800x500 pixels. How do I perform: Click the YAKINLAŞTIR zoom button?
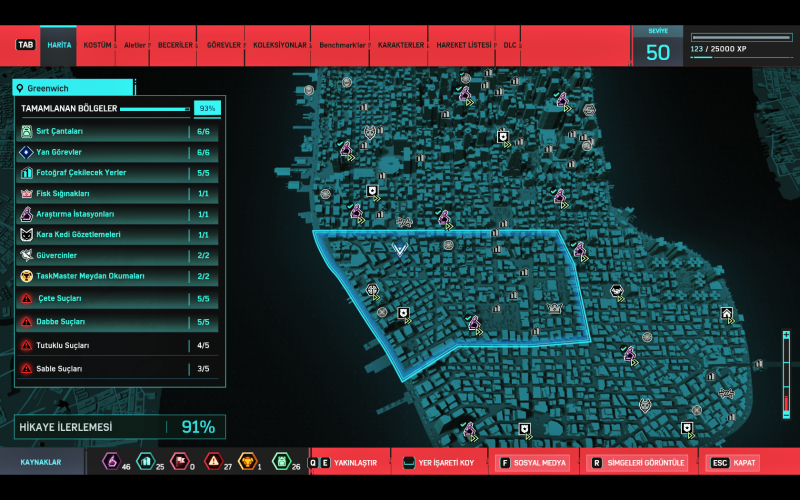[355, 463]
